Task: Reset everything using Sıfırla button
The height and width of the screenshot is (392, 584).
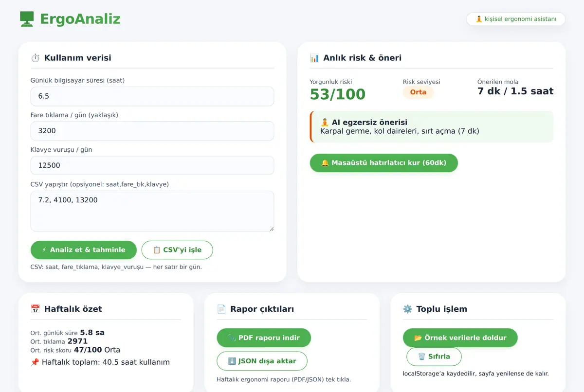Action: coord(434,356)
